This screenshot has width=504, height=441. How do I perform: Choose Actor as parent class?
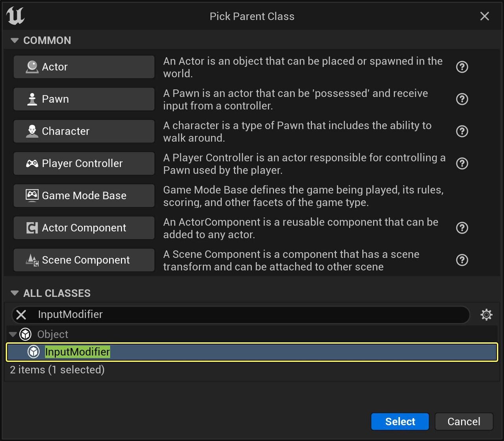(x=84, y=67)
